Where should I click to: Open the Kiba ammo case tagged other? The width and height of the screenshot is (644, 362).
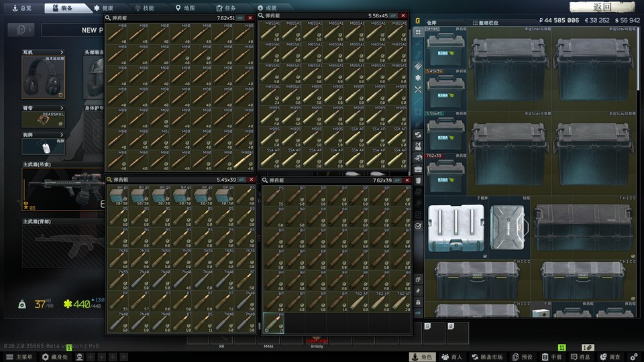coord(445,48)
